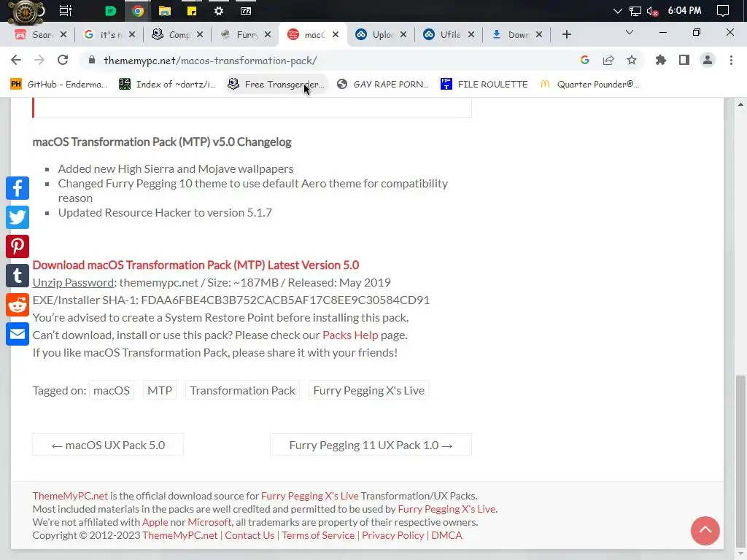Image resolution: width=747 pixels, height=560 pixels.
Task: Open the "DMCA" footer link
Action: click(446, 535)
